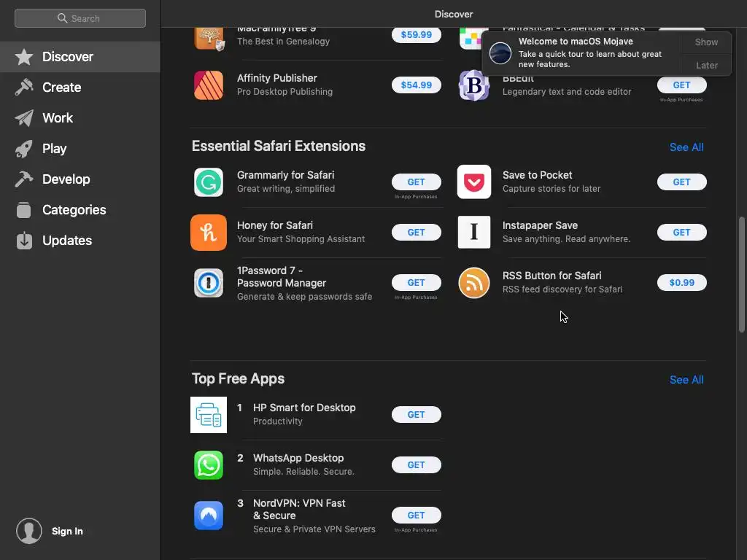
Task: Get HP Smart for Desktop
Action: point(417,415)
